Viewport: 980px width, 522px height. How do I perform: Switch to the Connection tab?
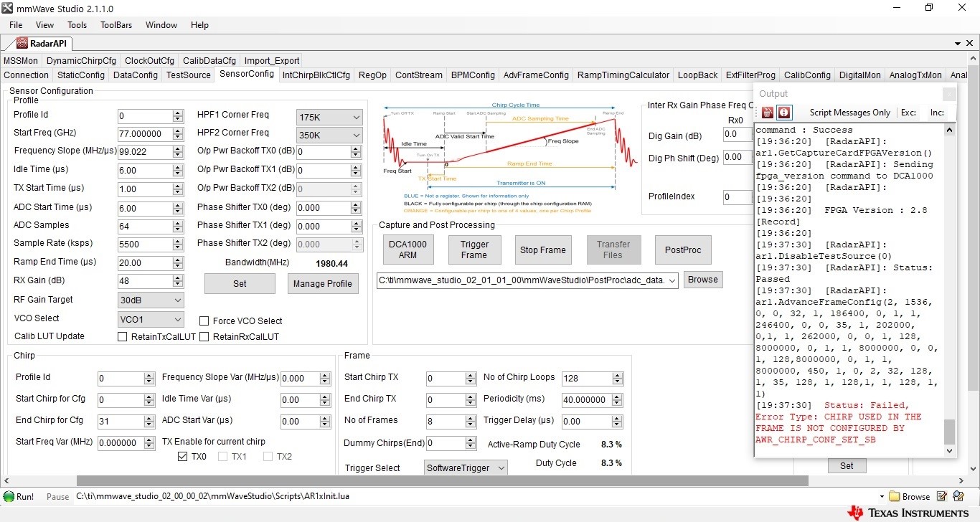pyautogui.click(x=27, y=75)
